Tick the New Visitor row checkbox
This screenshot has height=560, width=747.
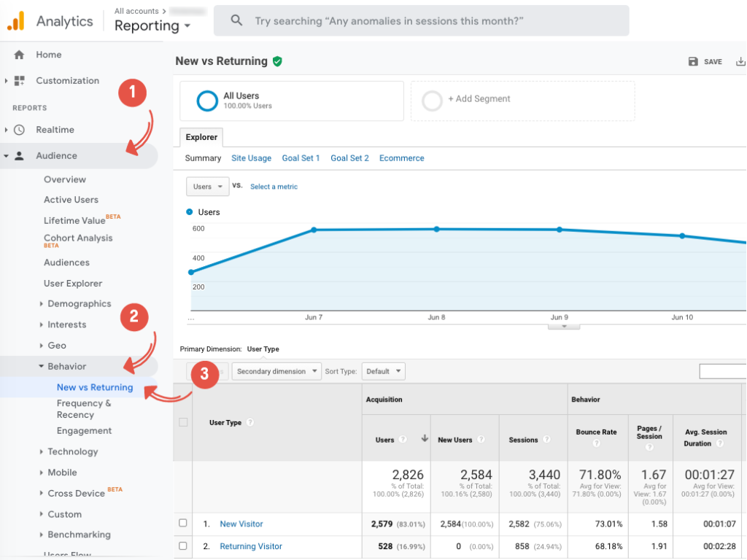(x=183, y=523)
